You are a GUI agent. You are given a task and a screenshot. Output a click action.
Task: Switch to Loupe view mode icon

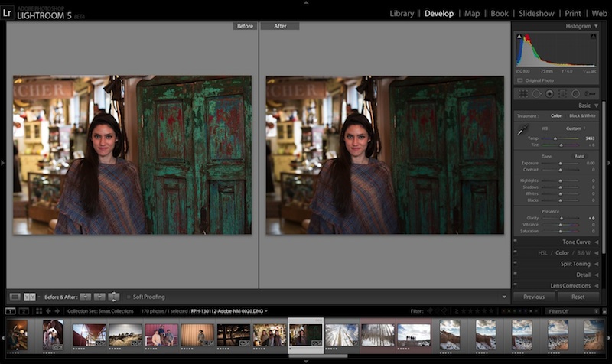[x=15, y=297]
